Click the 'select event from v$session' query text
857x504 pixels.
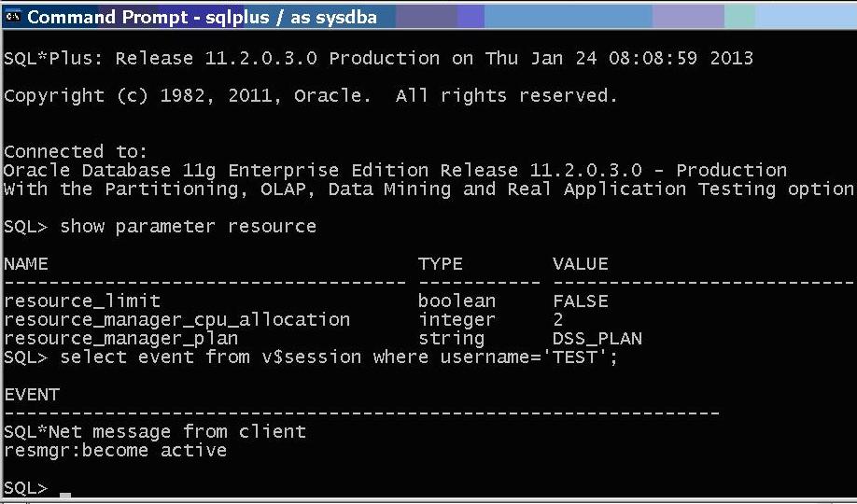210,357
